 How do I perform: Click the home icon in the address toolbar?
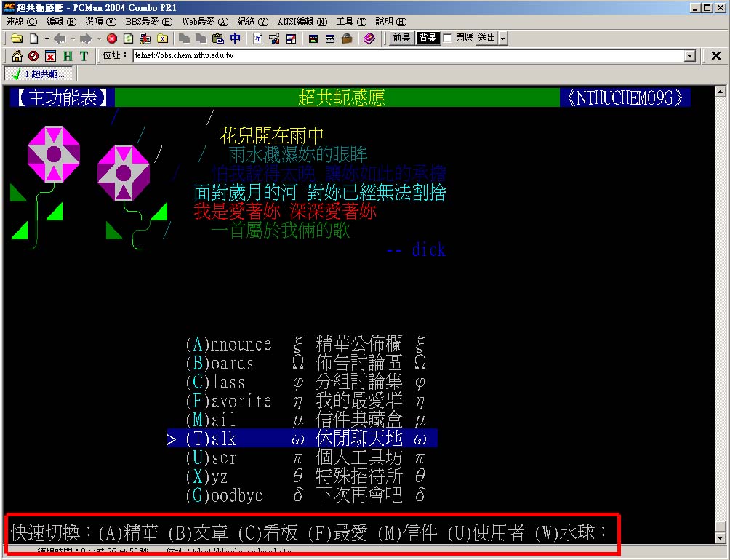coord(17,56)
